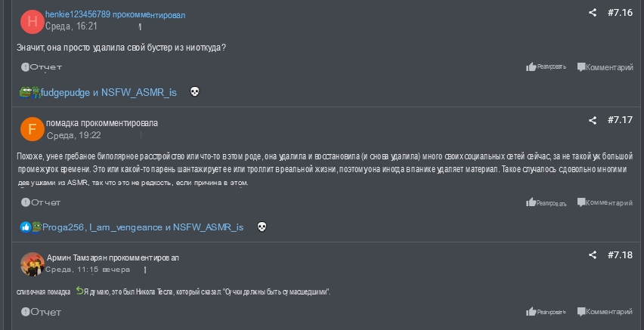The image size is (644, 330).
Task: Click Proga256 in reactions list
Action: (63, 227)
